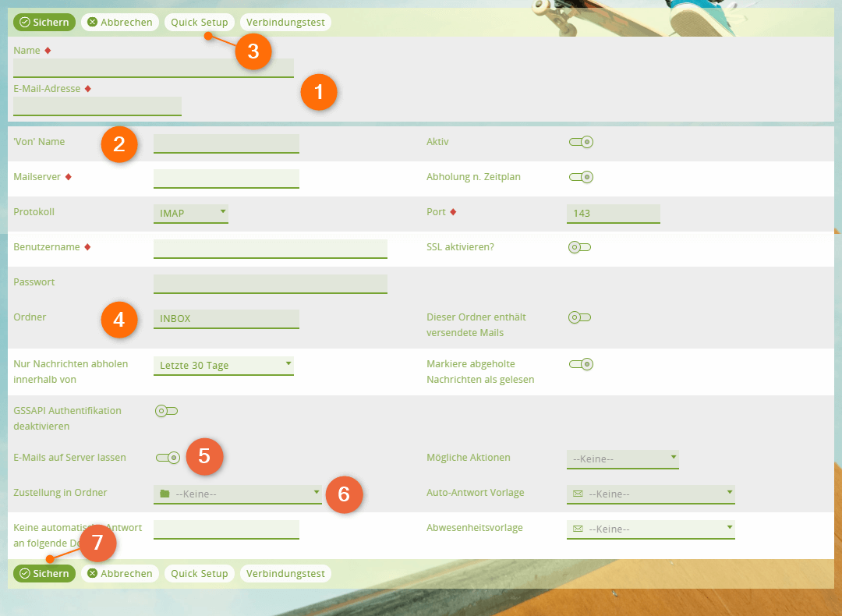This screenshot has height=616, width=842.
Task: Focus the Port field showing 143
Action: [613, 213]
